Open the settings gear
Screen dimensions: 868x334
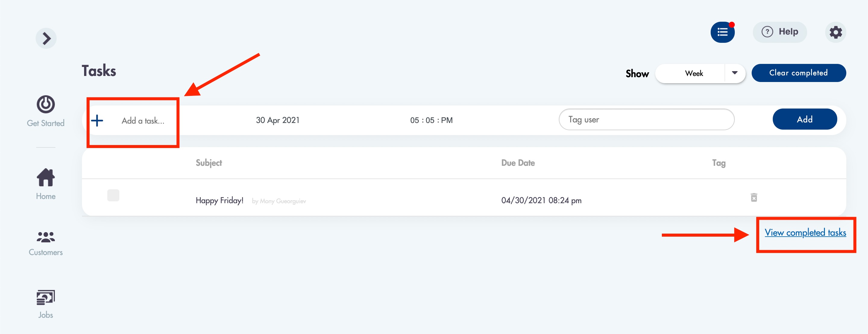[x=835, y=32]
